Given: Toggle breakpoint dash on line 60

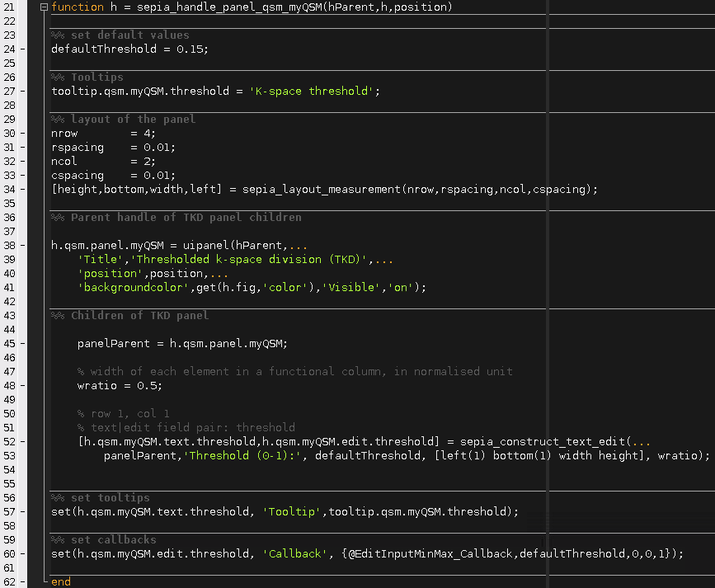Looking at the screenshot, I should (23, 554).
